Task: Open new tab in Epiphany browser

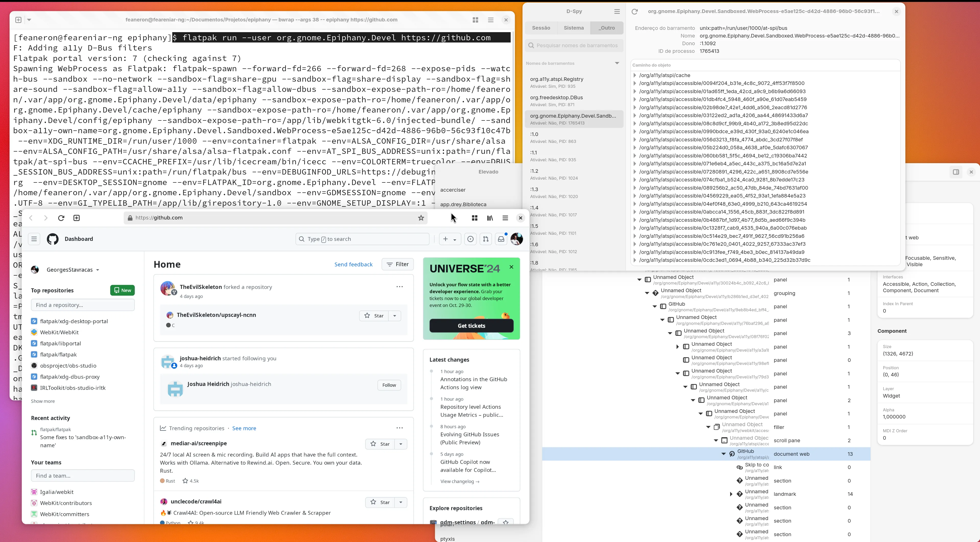Action: (77, 218)
